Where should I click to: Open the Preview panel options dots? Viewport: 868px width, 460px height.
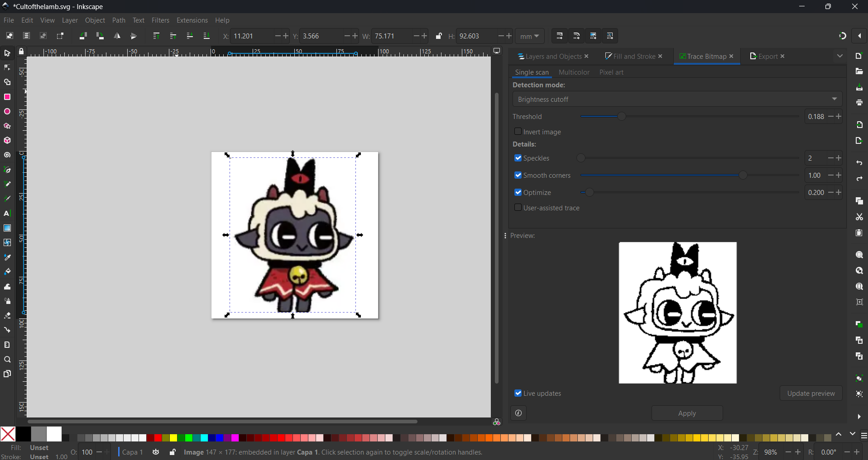pos(505,236)
